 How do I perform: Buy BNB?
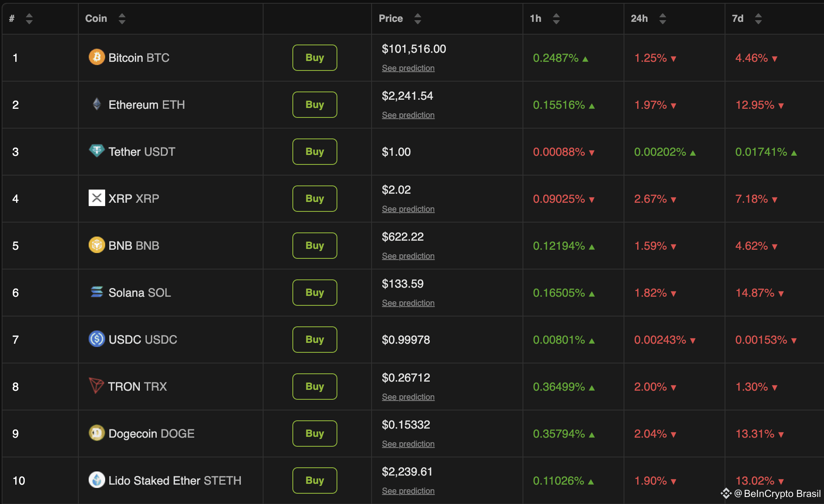[x=315, y=246]
